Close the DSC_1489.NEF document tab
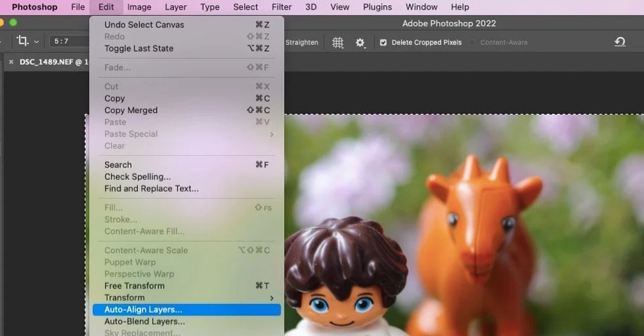 [x=11, y=62]
